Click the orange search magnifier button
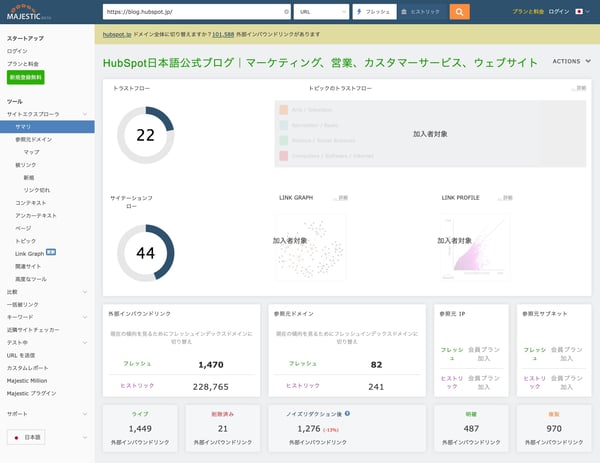Viewport: 600px width, 463px height. [460, 12]
